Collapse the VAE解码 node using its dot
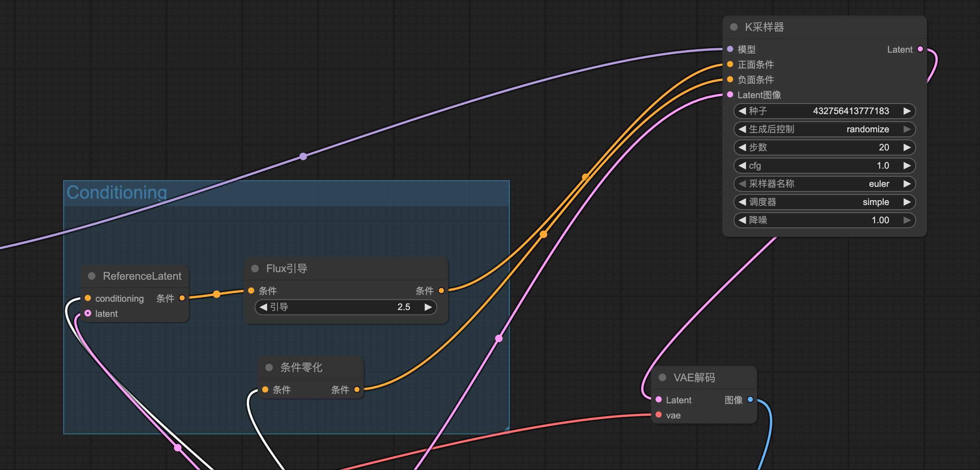Viewport: 980px width, 470px height. [x=662, y=377]
